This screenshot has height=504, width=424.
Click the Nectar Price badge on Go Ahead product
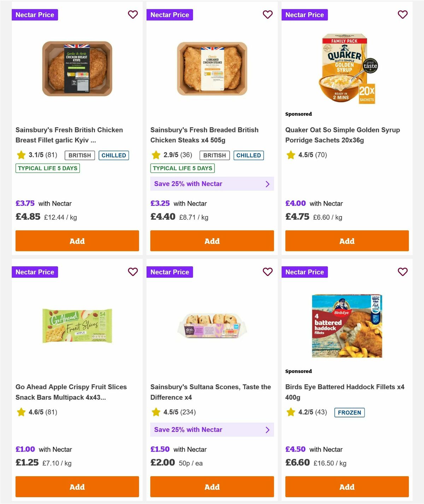(x=35, y=272)
